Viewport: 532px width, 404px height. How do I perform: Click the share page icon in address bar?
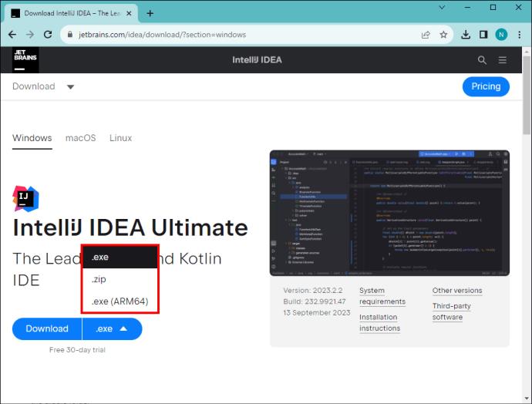coord(426,35)
